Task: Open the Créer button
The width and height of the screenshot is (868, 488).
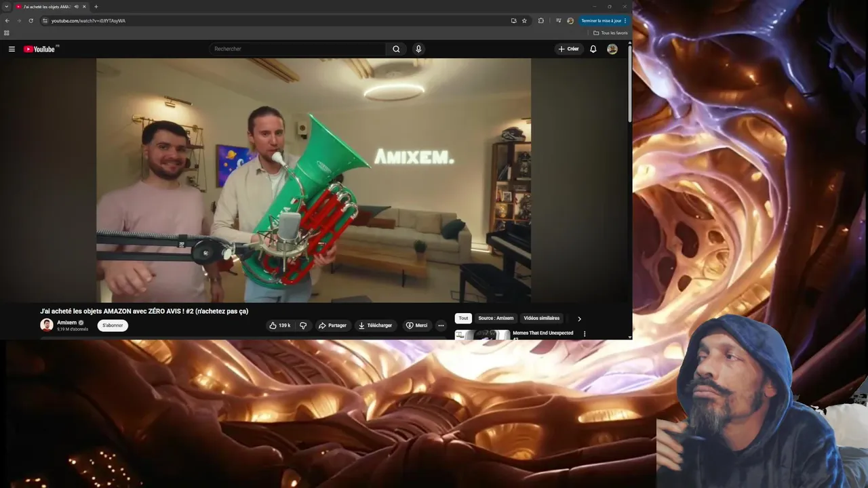Action: 568,49
